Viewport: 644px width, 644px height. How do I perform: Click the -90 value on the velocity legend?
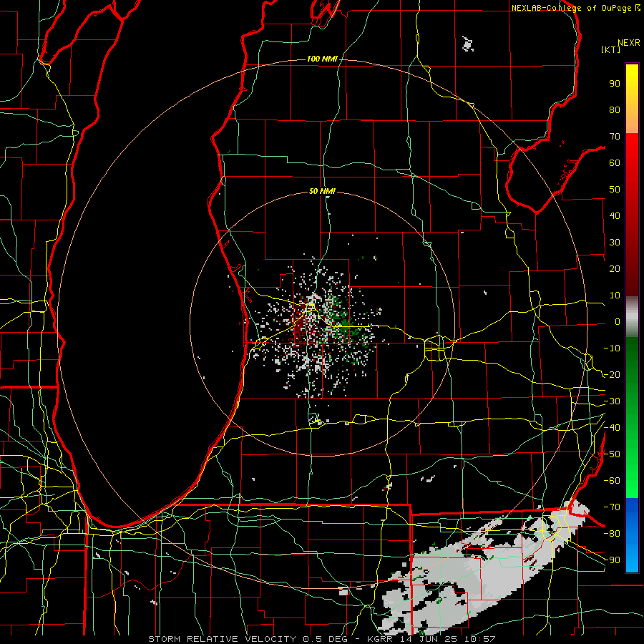(x=612, y=560)
